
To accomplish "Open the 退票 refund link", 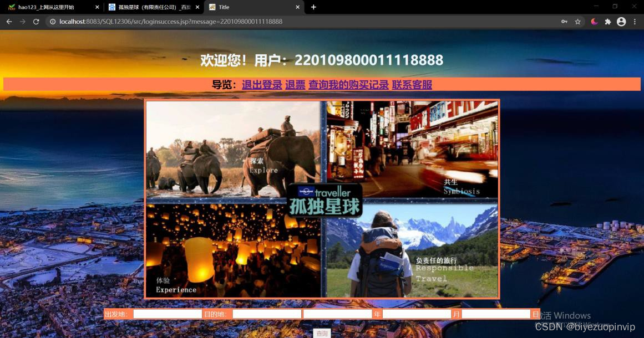I will 295,84.
